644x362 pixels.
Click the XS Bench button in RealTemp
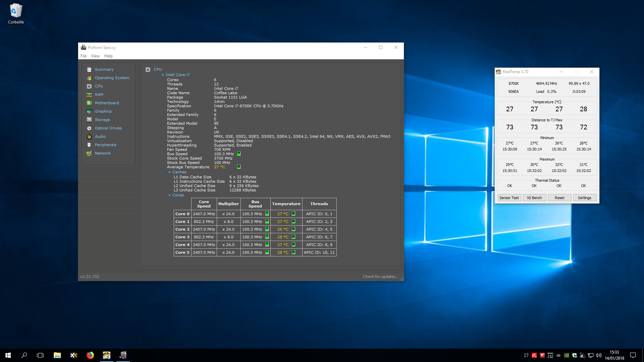click(x=534, y=198)
